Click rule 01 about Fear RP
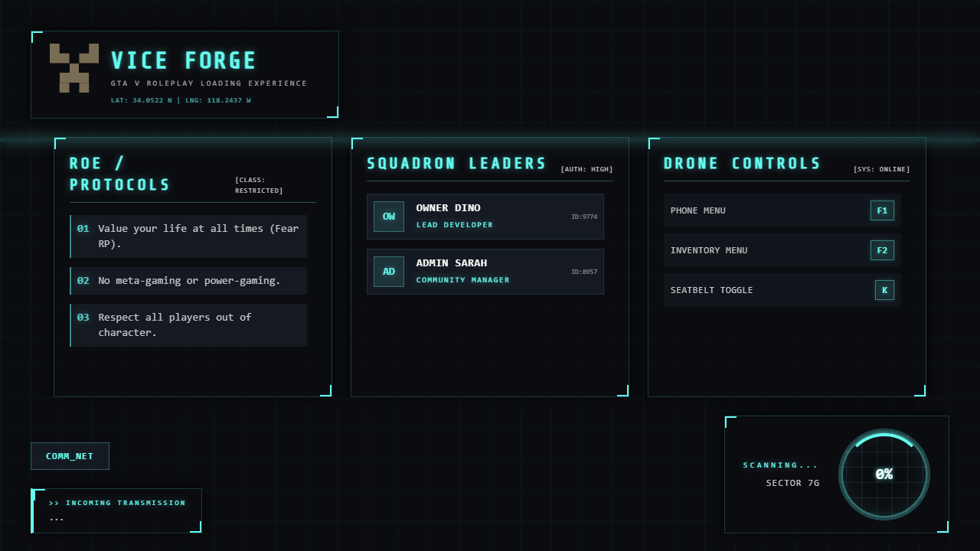This screenshot has height=551, width=980. (x=188, y=236)
